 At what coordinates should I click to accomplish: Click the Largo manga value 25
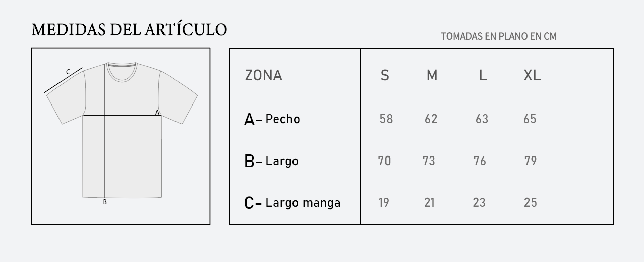point(530,203)
